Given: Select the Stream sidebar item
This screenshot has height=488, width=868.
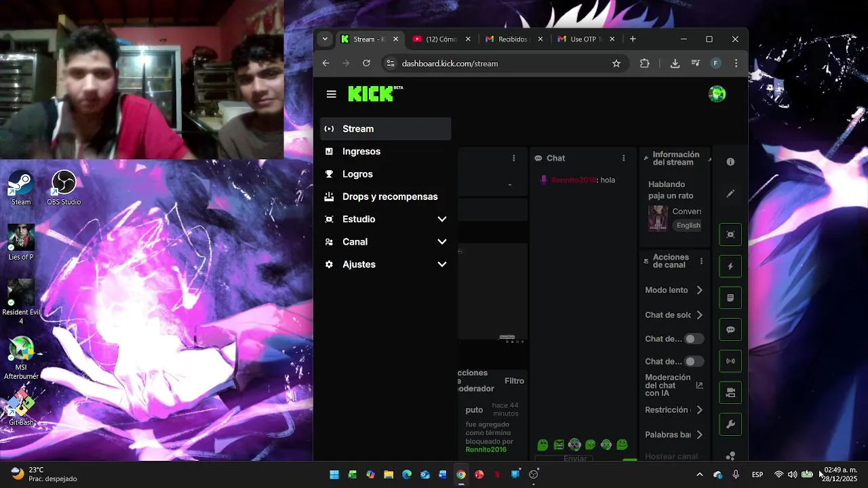Looking at the screenshot, I should coord(385,129).
